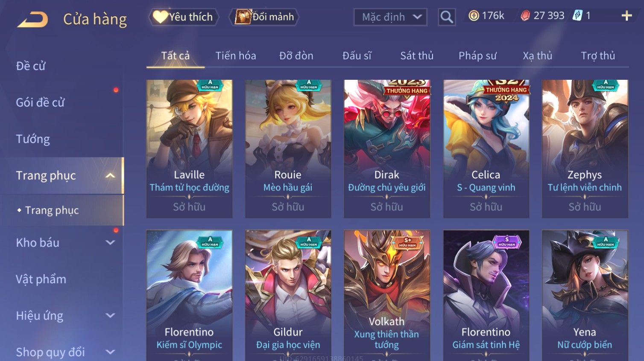Click the red gem currency icon
Screen dimensions: 644x361
point(525,16)
